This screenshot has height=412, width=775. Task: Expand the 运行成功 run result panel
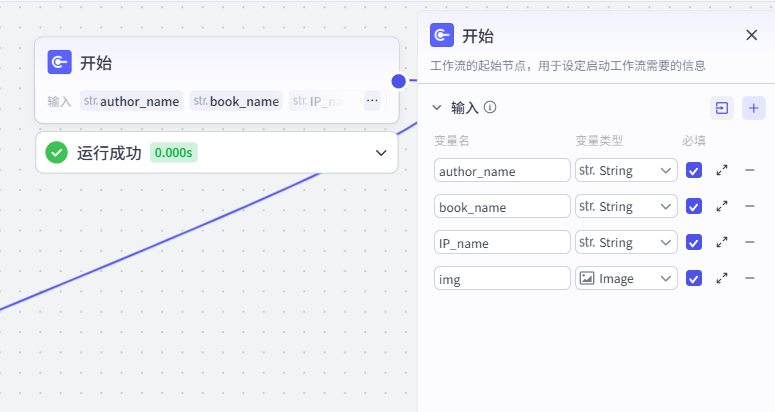(x=381, y=153)
